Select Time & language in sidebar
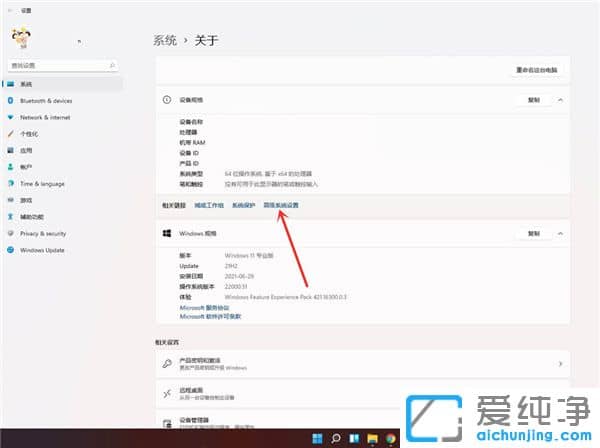 click(x=42, y=184)
